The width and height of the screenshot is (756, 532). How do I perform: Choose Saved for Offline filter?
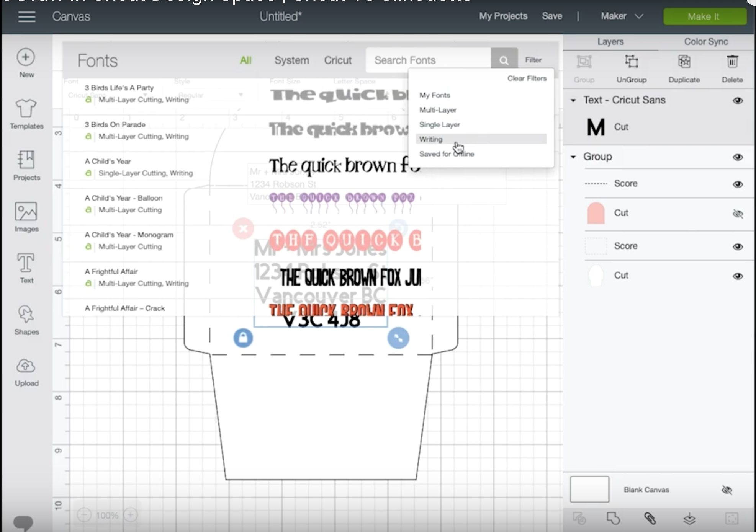pyautogui.click(x=447, y=154)
